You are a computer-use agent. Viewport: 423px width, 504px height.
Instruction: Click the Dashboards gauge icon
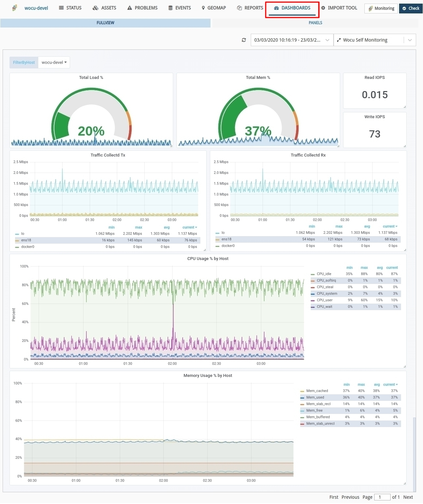coord(276,8)
